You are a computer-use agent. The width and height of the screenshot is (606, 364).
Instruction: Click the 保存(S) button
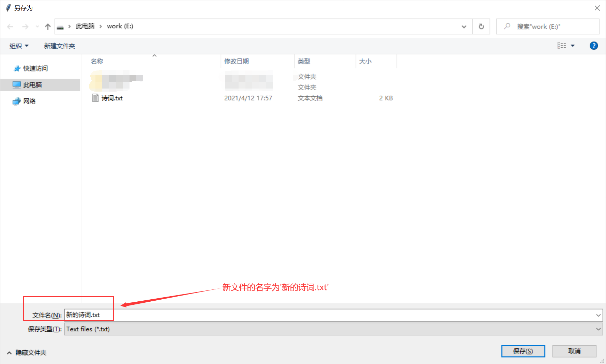(523, 351)
